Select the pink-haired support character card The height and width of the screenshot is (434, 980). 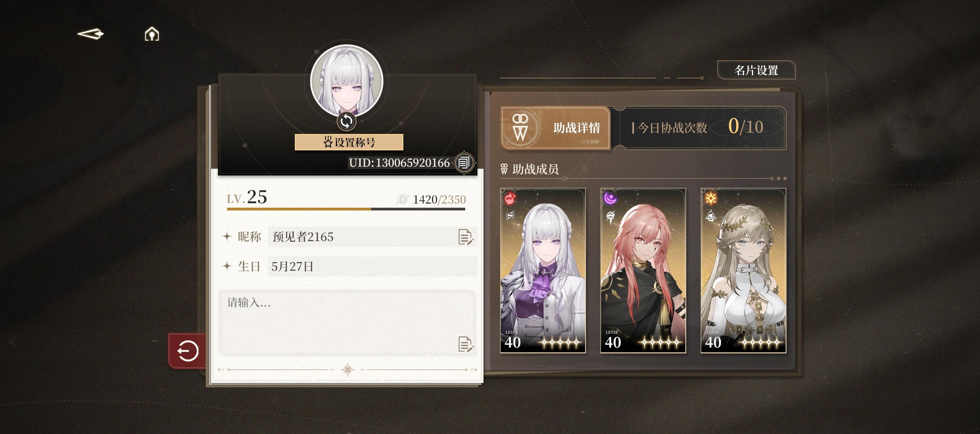pyautogui.click(x=643, y=270)
